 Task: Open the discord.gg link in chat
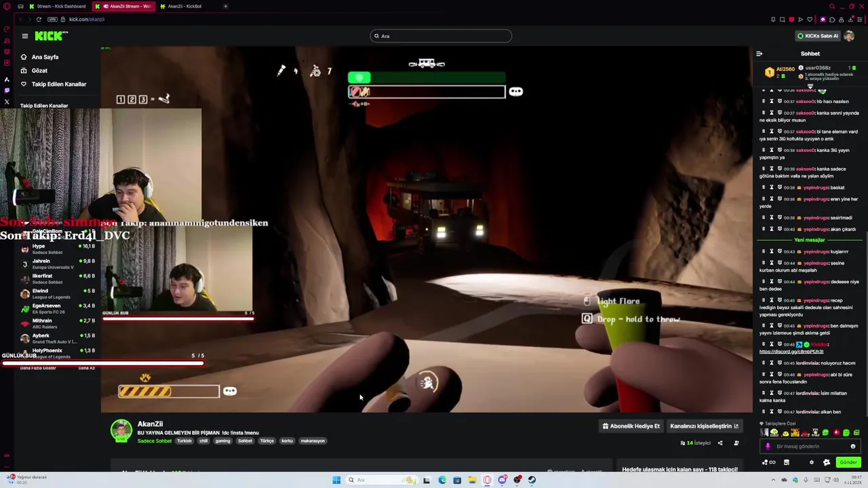pos(791,352)
